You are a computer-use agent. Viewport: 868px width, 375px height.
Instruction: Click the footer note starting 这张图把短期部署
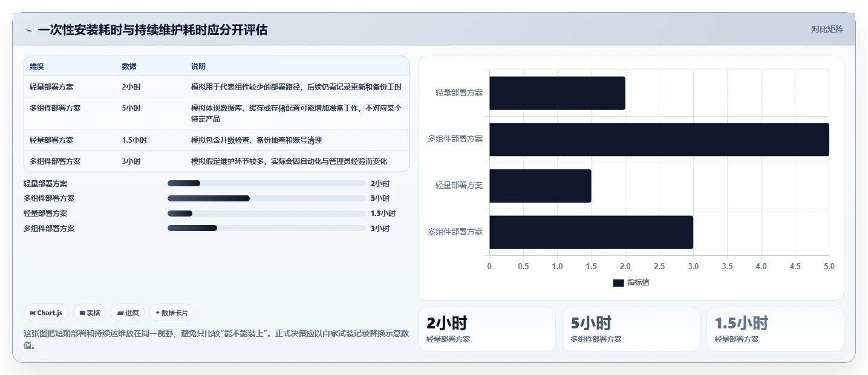pos(217,339)
